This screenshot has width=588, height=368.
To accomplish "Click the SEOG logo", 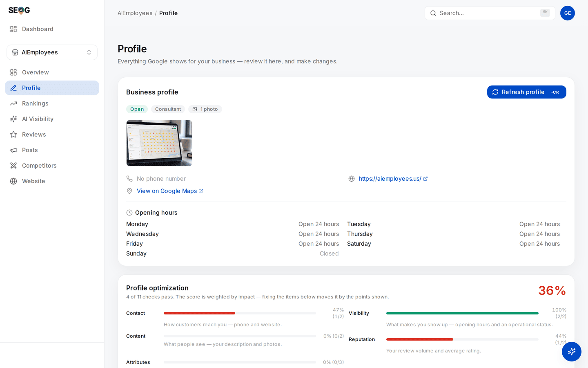I will point(19,10).
